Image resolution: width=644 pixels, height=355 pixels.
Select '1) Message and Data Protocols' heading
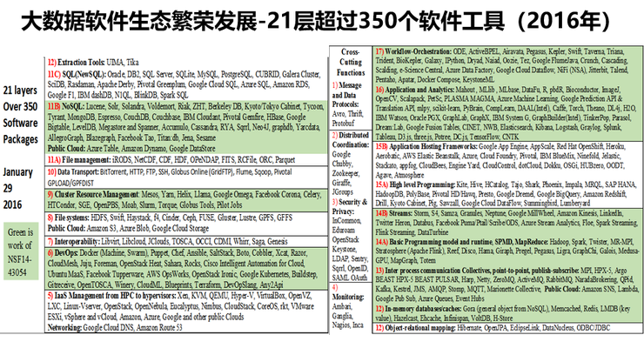click(x=346, y=95)
